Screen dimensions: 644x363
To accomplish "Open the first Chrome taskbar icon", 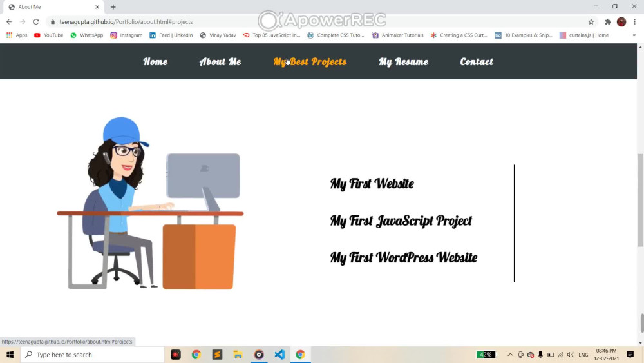I will pos(196,355).
